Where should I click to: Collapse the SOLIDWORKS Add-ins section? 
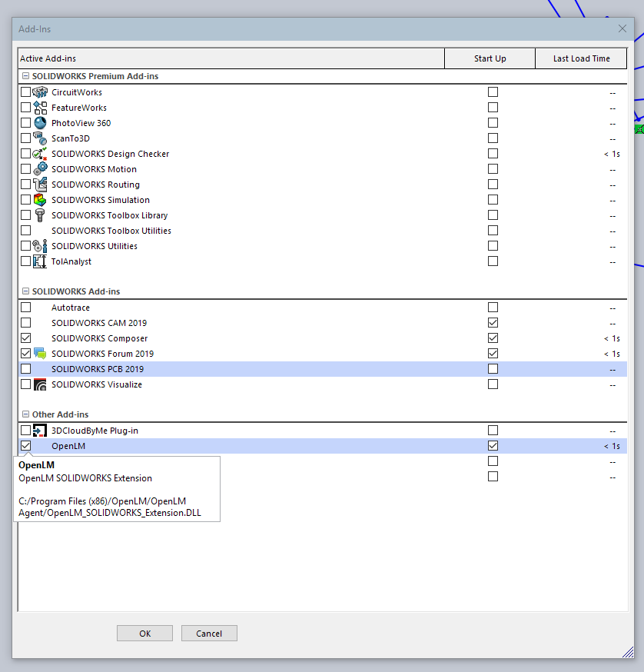27,291
